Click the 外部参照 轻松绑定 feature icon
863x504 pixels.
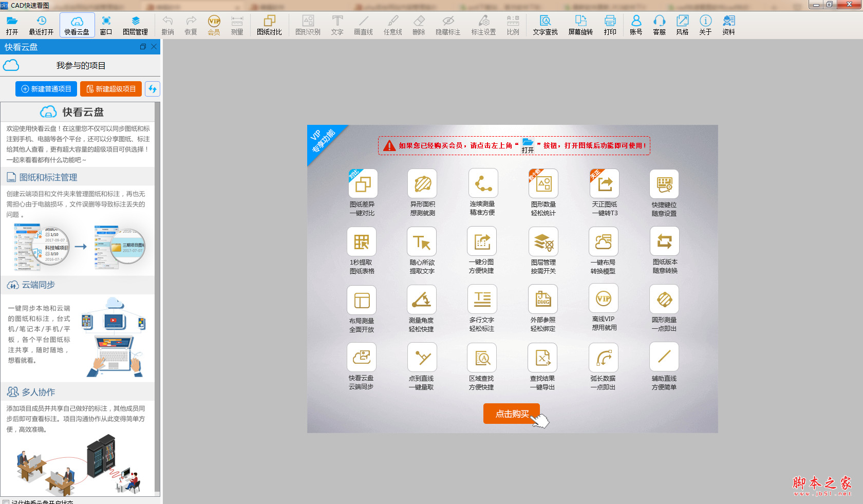(543, 299)
